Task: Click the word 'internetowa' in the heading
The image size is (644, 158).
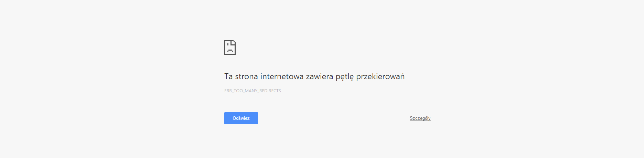Action: (282, 76)
